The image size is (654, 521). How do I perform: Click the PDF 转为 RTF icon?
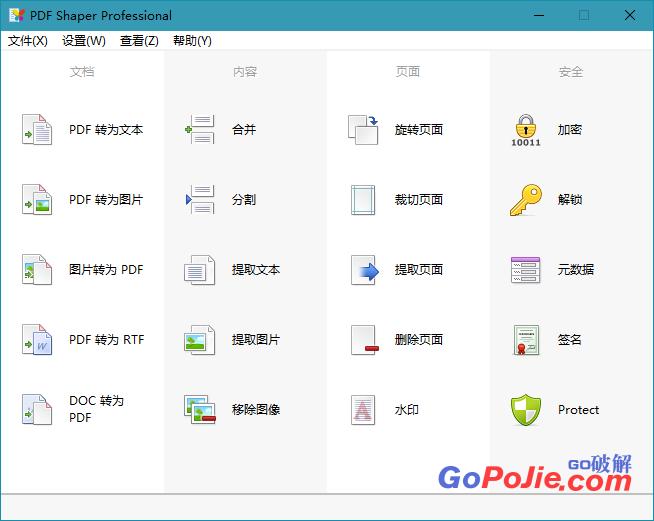[37, 340]
